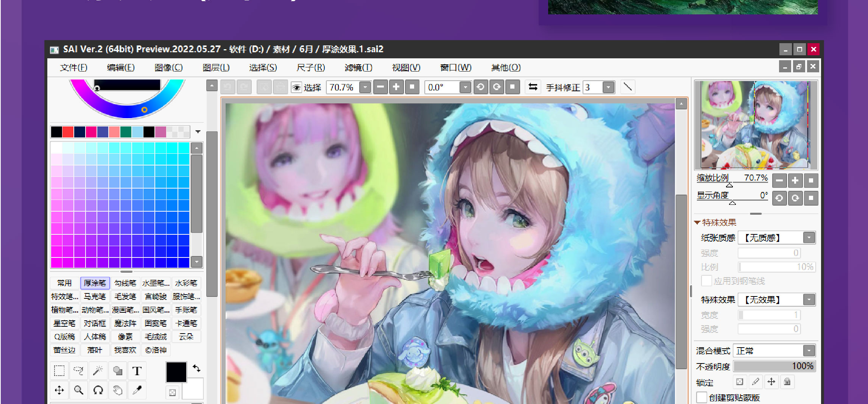Open the 其他(O) menu
The image size is (868, 404).
click(506, 68)
